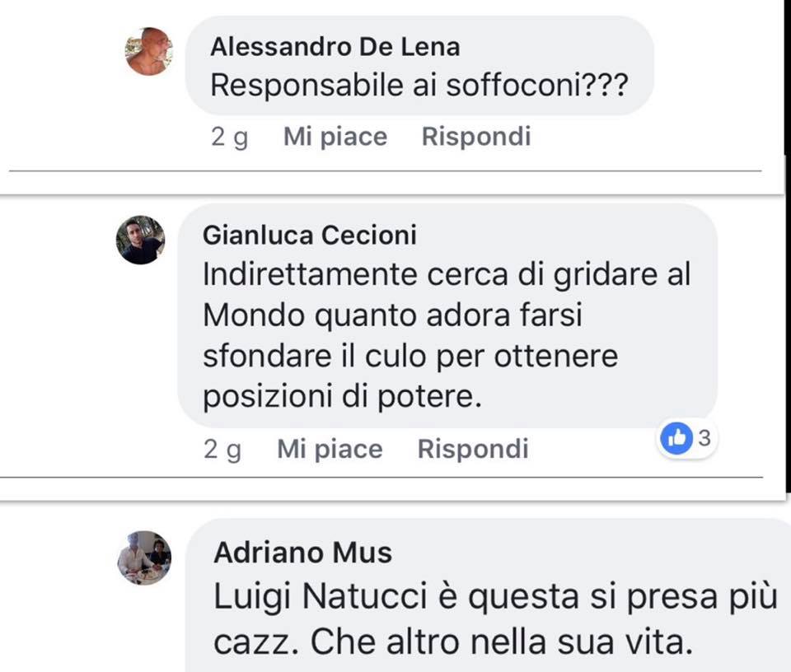
Task: Click the divider line below the first comment
Action: click(x=385, y=171)
